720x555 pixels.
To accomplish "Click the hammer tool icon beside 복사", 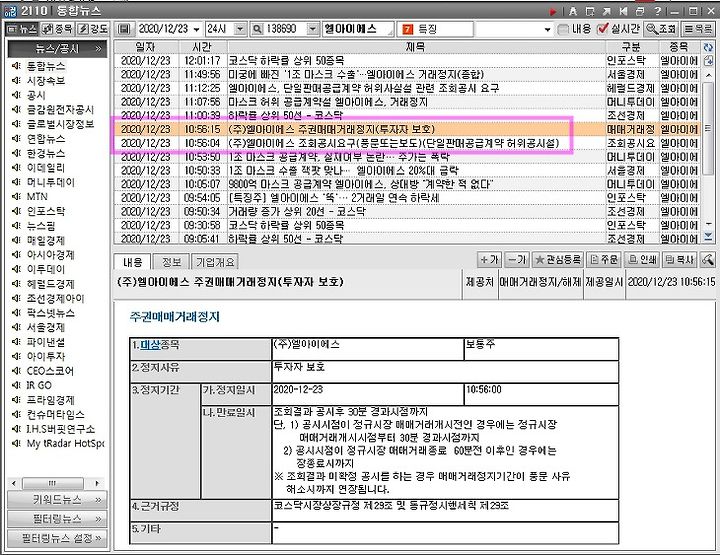I will point(708,259).
